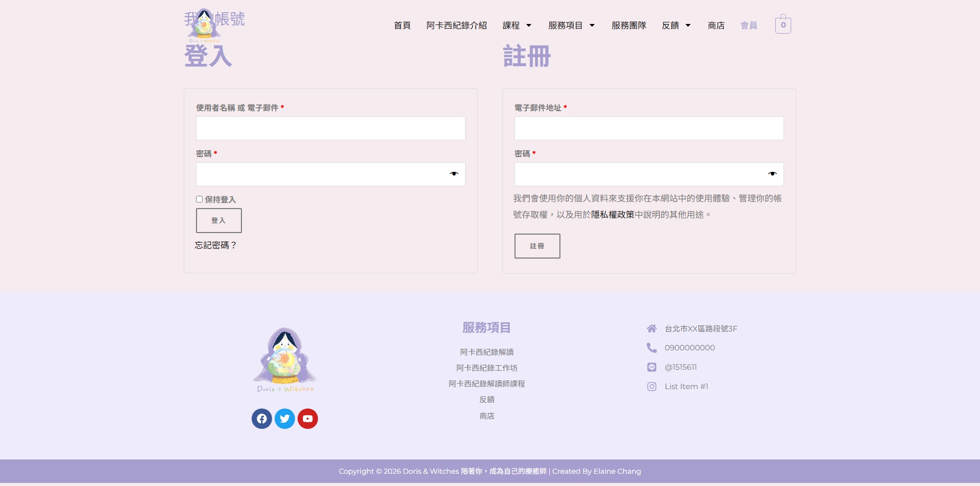Click the 忘記密碼？ link
Screen dimensions: 980x486
pyautogui.click(x=216, y=245)
